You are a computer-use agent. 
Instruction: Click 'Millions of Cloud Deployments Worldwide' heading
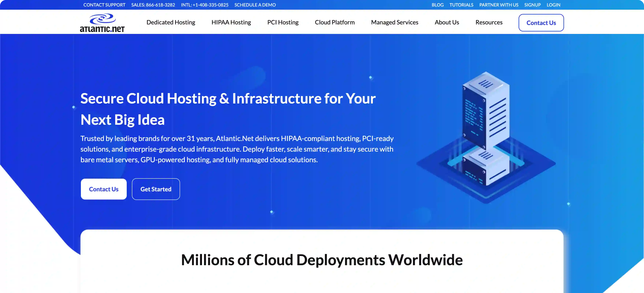322,260
